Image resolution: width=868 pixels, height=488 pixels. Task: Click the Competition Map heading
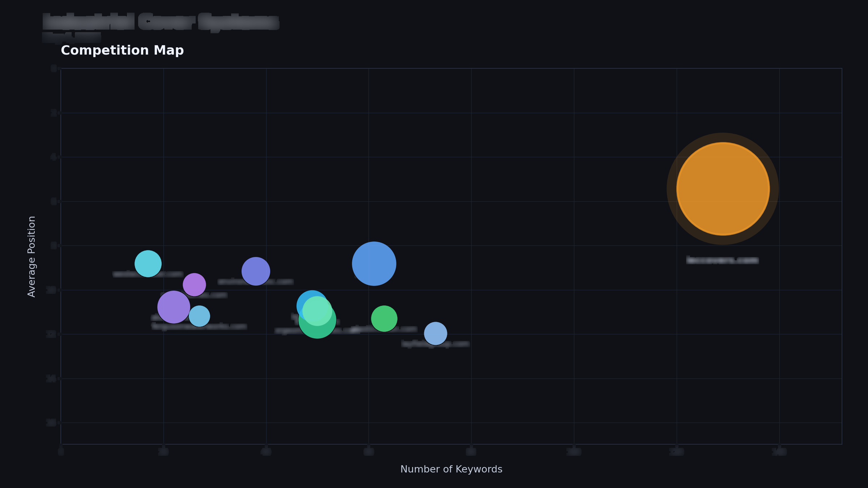pos(122,50)
